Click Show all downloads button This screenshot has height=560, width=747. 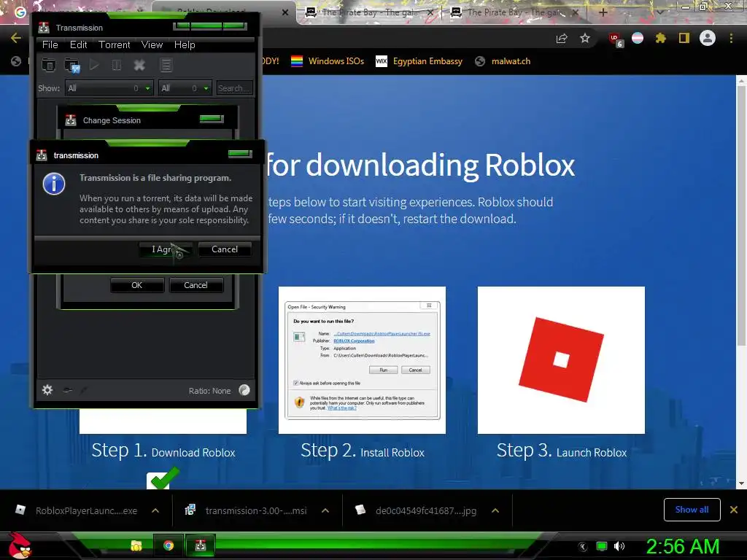tap(692, 510)
